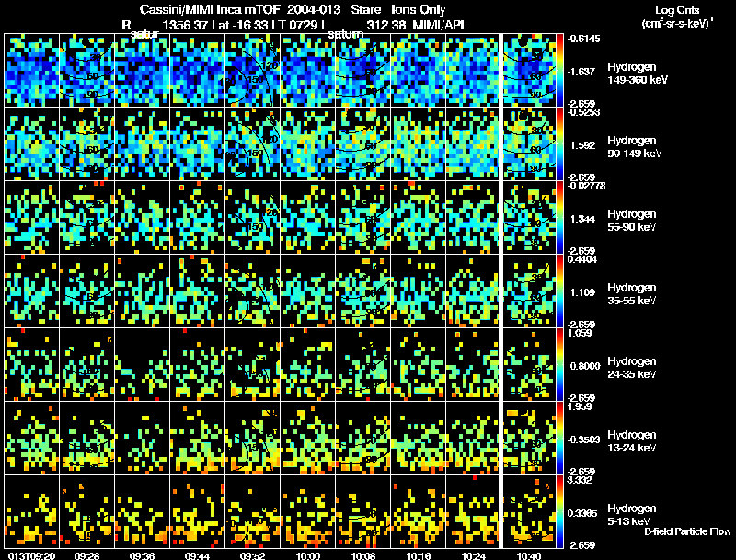Open the 90-149 keV image at 10:08
This screenshot has width=736, height=560.
click(x=362, y=143)
